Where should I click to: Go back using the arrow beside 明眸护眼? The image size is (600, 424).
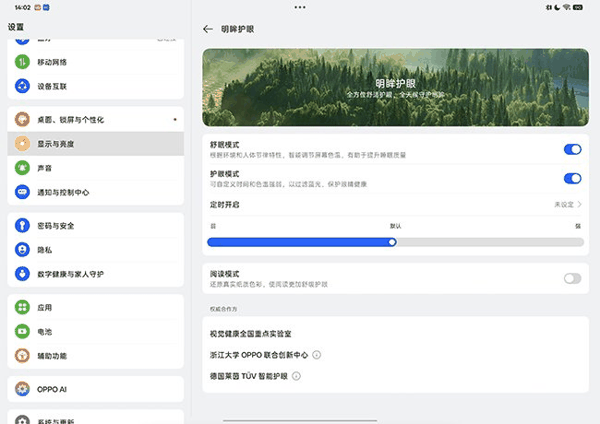click(x=208, y=29)
